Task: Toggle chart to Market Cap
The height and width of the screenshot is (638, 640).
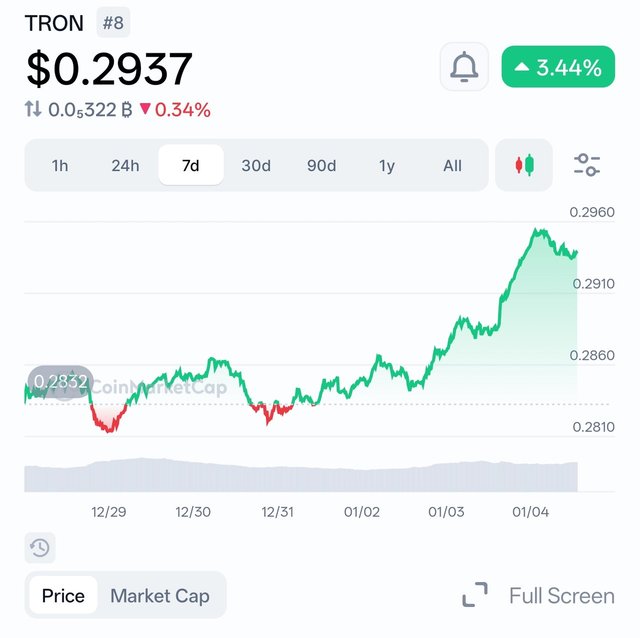Action: click(x=160, y=596)
